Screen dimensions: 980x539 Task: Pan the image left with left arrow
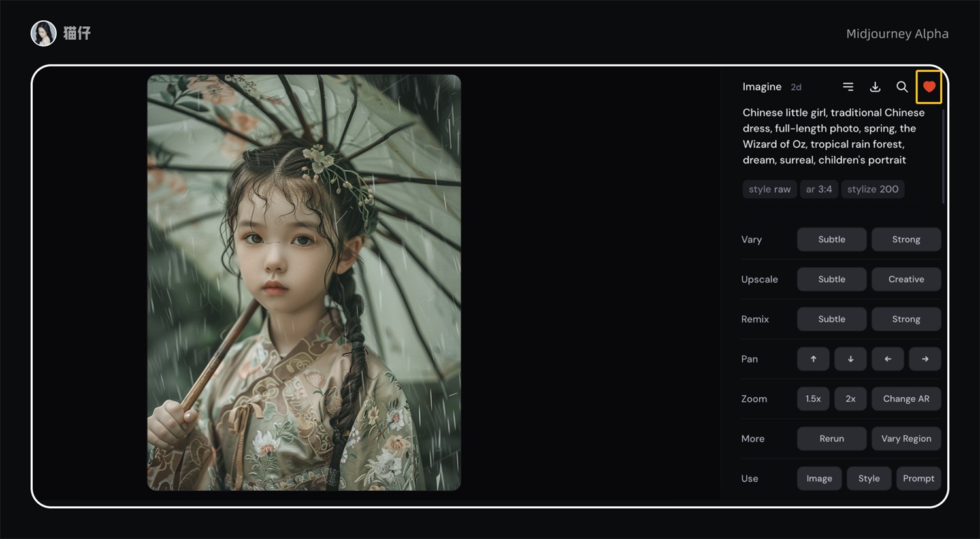point(887,359)
